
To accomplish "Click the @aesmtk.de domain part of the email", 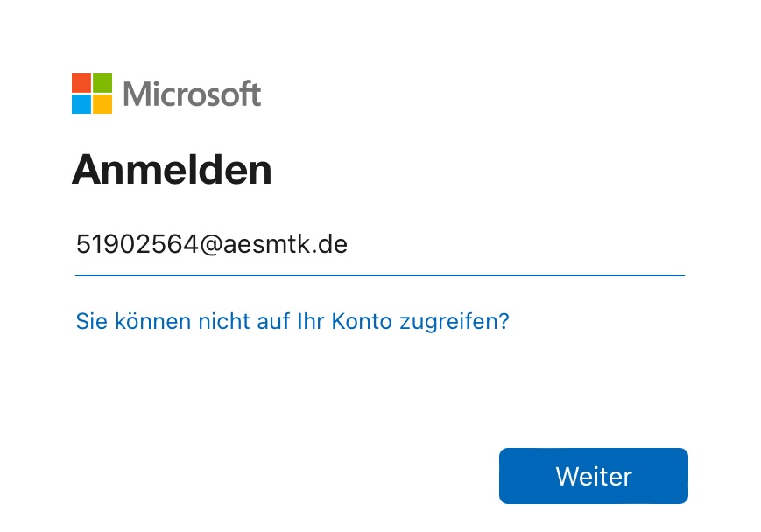I will [x=274, y=244].
